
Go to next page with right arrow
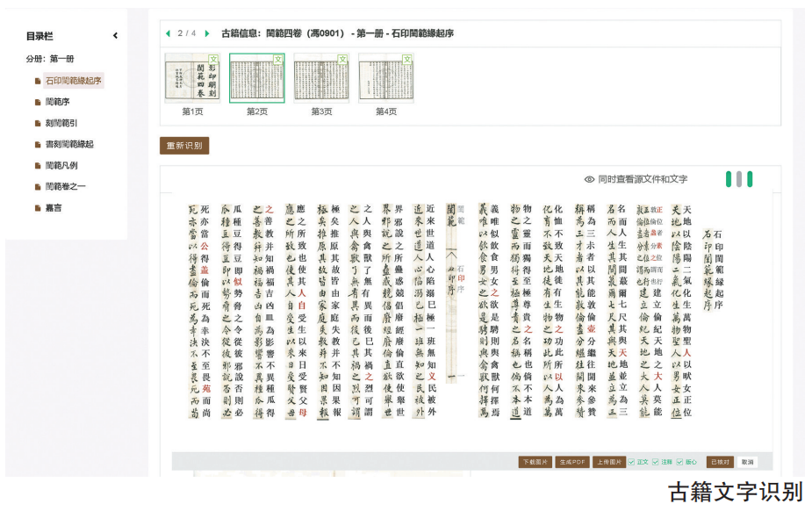click(x=207, y=33)
